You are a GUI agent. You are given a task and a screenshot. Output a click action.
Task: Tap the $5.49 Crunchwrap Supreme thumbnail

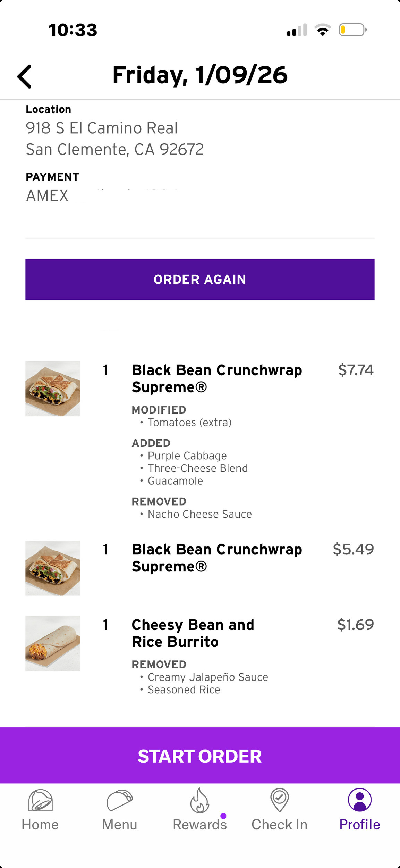pos(53,568)
